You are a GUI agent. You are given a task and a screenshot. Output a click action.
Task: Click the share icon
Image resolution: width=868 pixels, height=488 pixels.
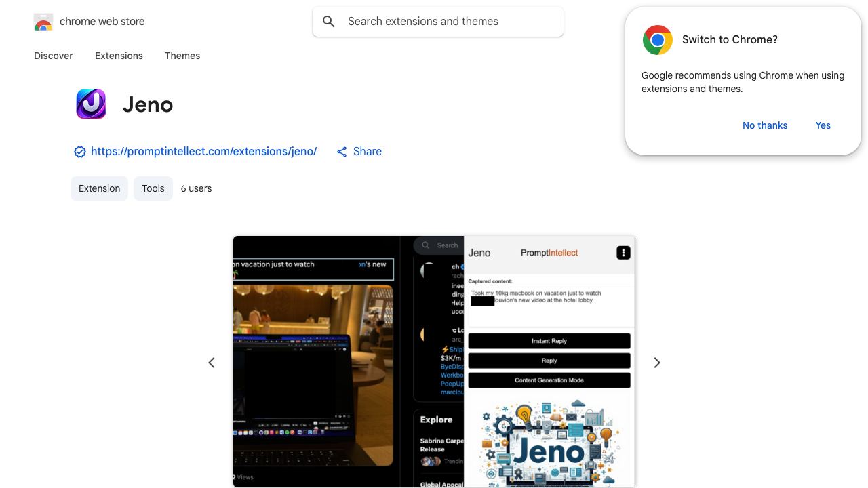342,152
